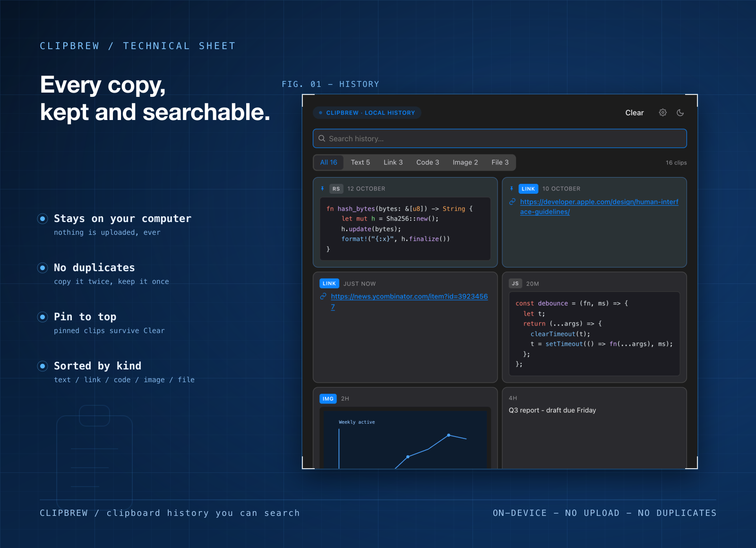Open the Weekly active chart thumbnail
The width and height of the screenshot is (756, 548).
tap(405, 438)
